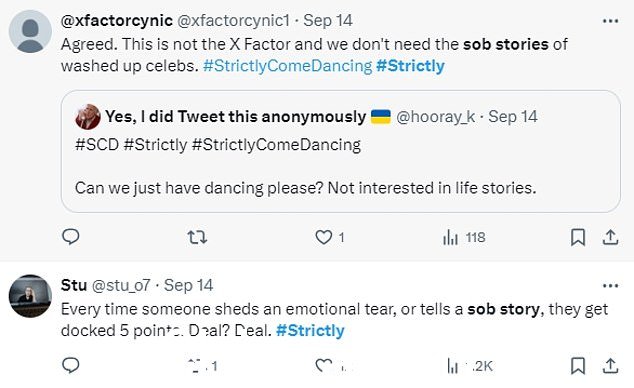Visit the @stu_o7 profile handle
The width and height of the screenshot is (634, 388).
coord(121,285)
